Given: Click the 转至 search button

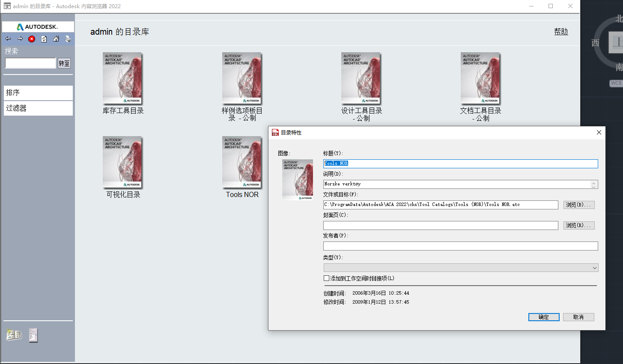Looking at the screenshot, I should 64,63.
